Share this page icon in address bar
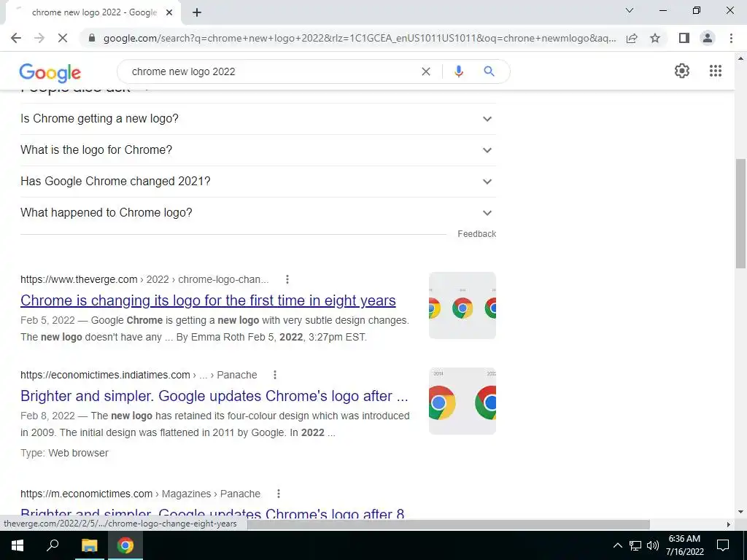 pyautogui.click(x=632, y=38)
